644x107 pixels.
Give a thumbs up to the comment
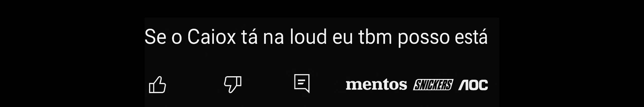(157, 84)
